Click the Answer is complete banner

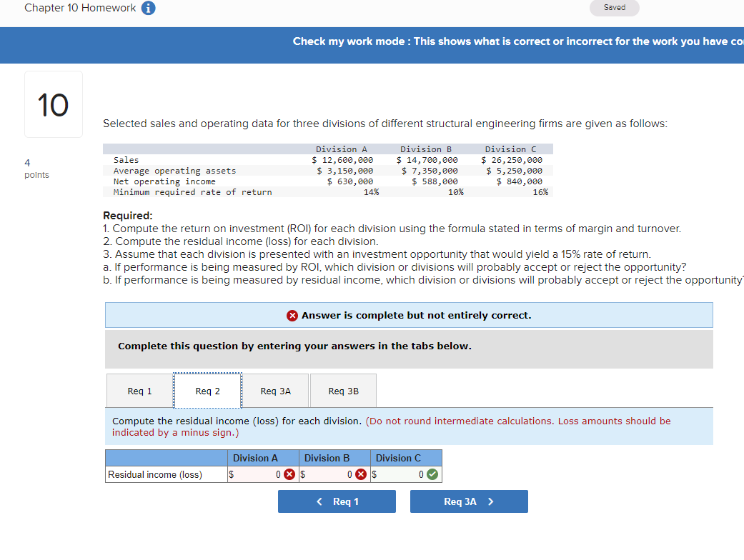tap(409, 315)
